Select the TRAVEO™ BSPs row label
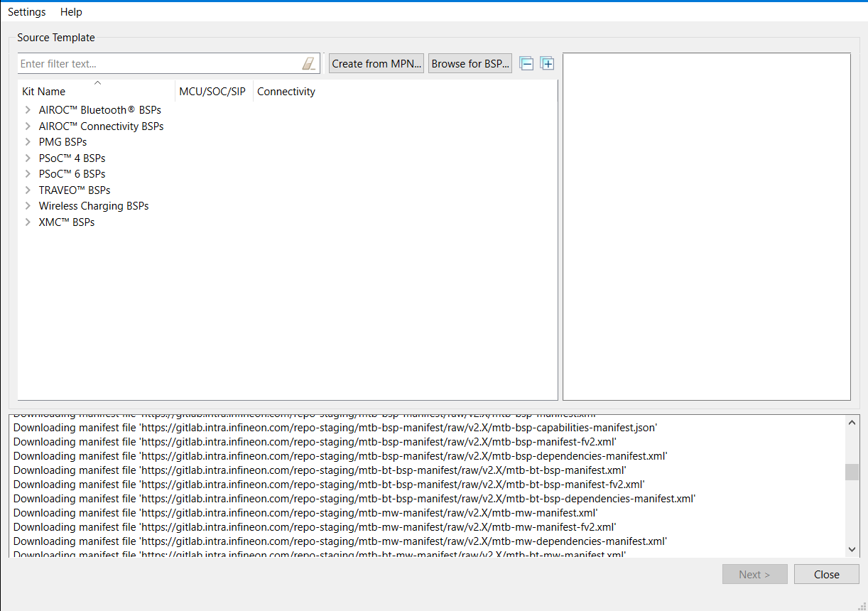 click(75, 190)
